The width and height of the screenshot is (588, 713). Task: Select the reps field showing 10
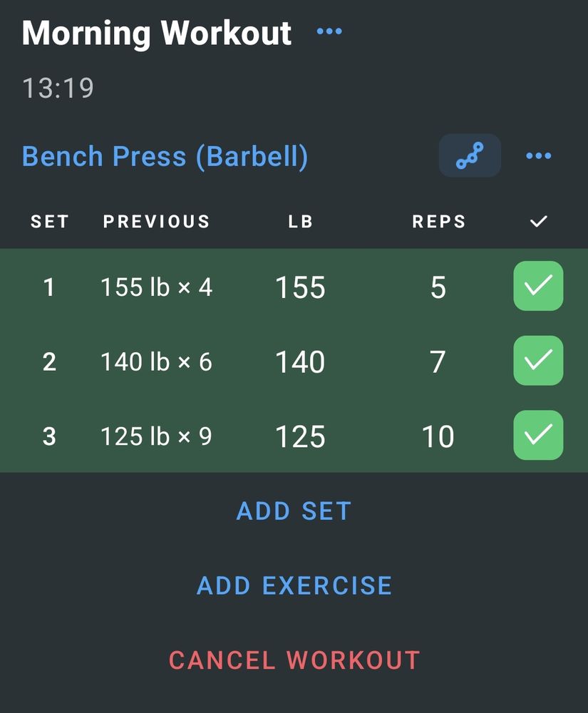(x=438, y=437)
